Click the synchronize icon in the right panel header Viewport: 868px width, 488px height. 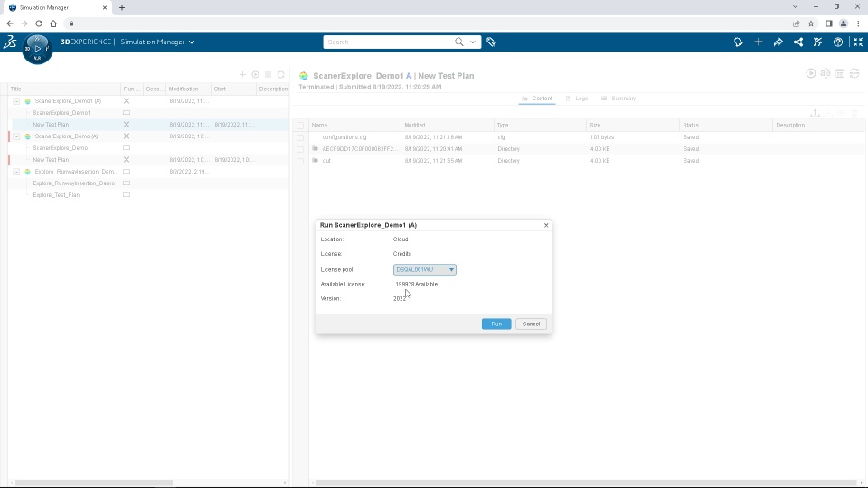[854, 73]
